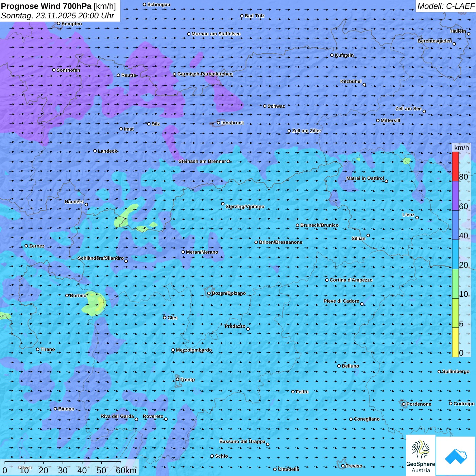
Task: Click the purple 60-80 km/h legend color
Action: pos(455,196)
